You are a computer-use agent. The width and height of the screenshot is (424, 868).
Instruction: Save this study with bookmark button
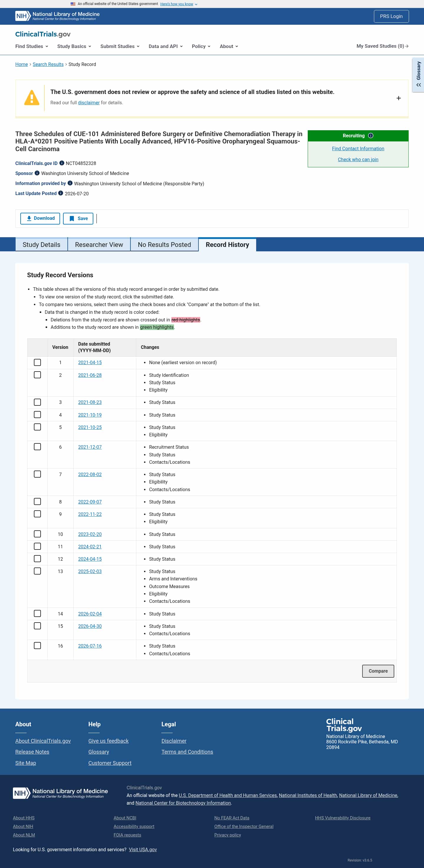tap(78, 218)
